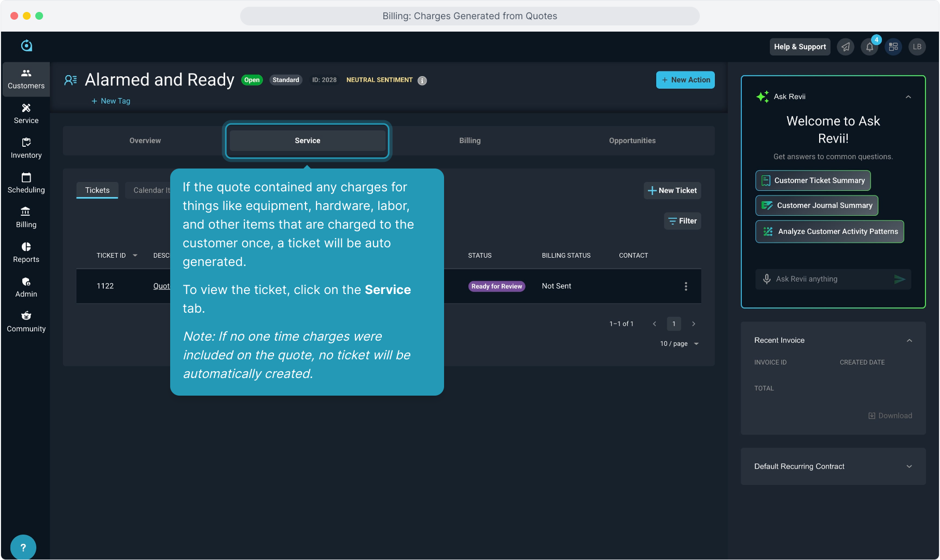Click the Ask Revii anything input field
This screenshot has width=940, height=560.
click(x=830, y=279)
